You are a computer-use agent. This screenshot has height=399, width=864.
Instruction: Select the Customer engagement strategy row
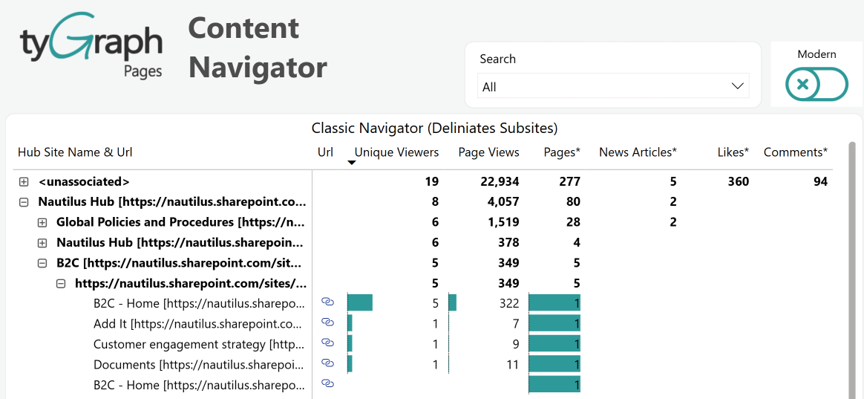[198, 344]
